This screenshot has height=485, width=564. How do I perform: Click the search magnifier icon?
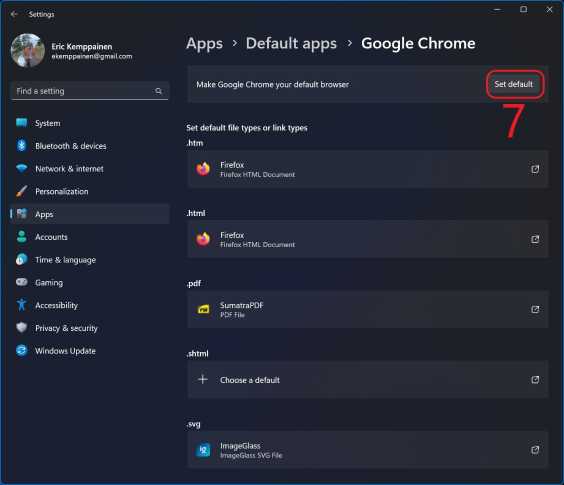158,91
